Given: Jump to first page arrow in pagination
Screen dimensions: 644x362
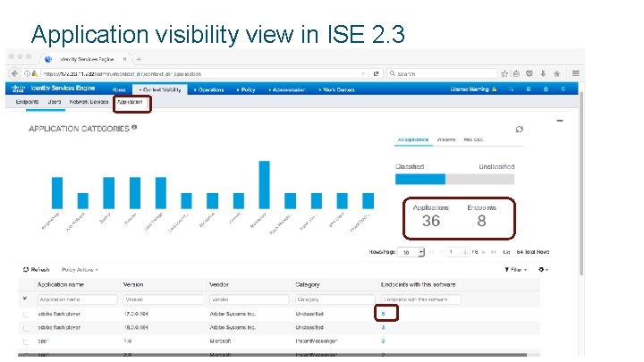Looking at the screenshot, I should click(431, 252).
